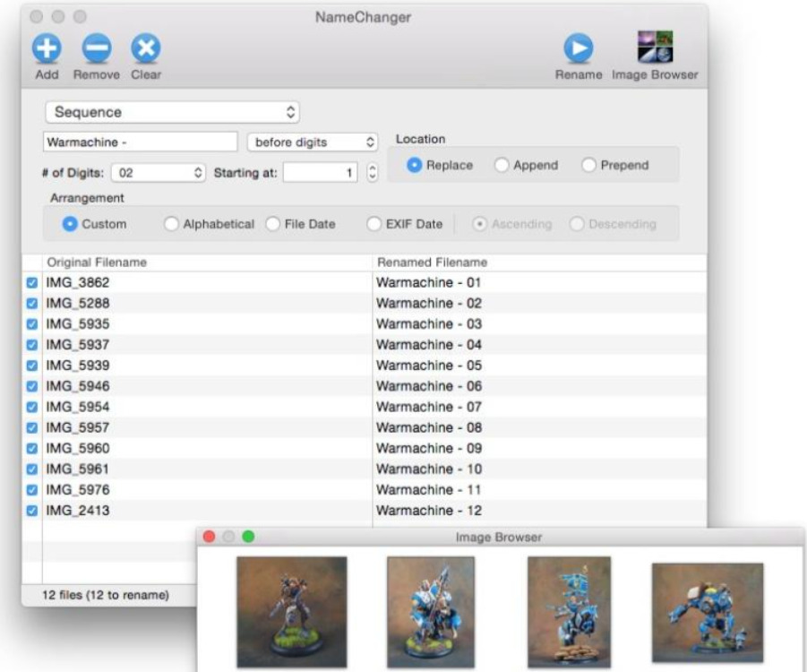The image size is (807, 672).
Task: Click the Original Filename column header
Action: (x=207, y=263)
